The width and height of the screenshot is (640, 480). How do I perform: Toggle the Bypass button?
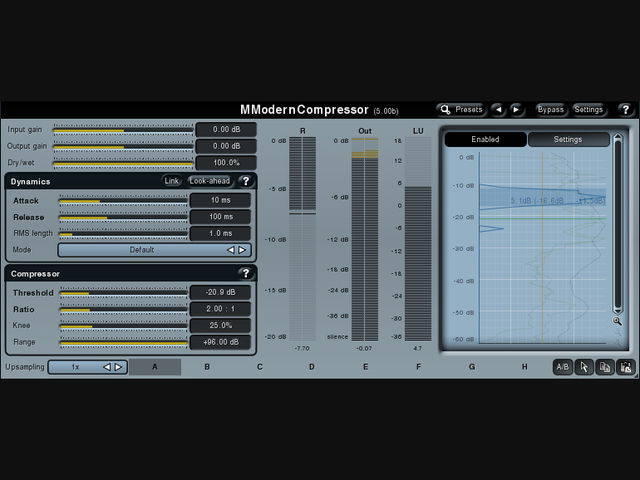[x=550, y=109]
